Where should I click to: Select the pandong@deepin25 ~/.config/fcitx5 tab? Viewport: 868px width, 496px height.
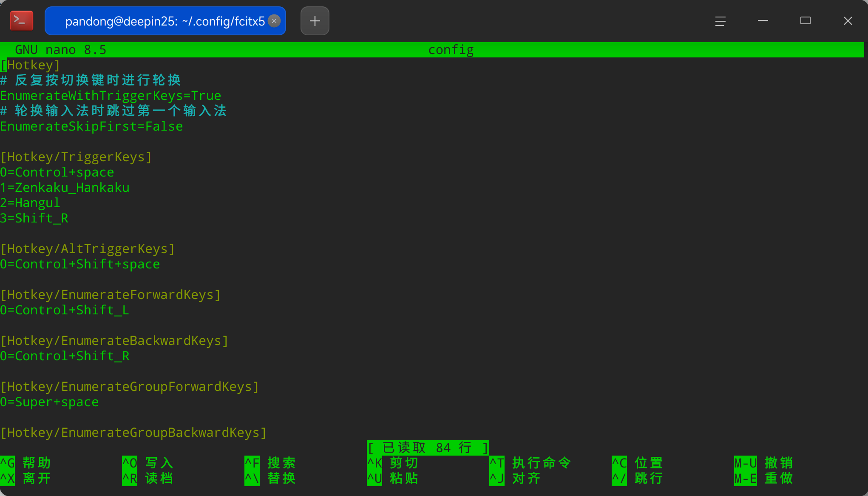point(165,21)
